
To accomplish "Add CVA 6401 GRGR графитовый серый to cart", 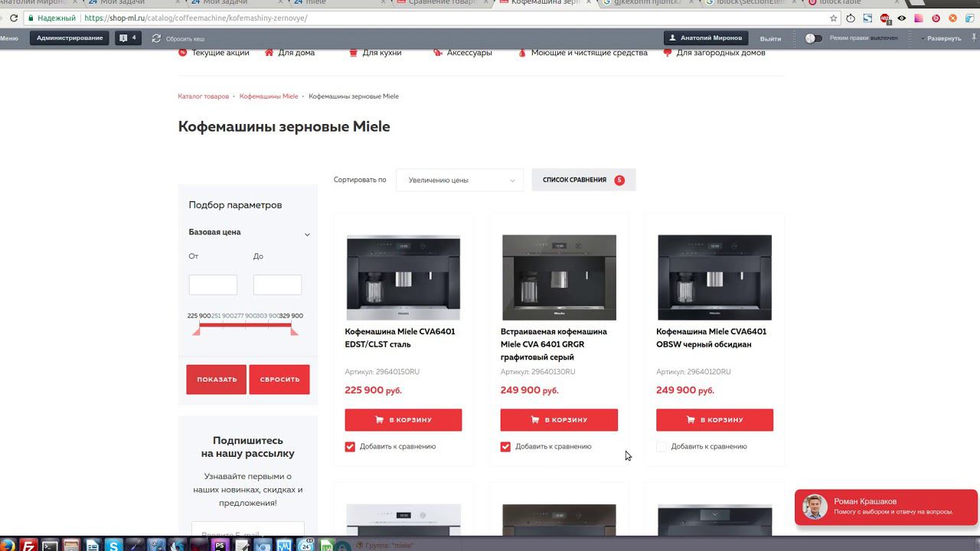I will (x=559, y=420).
